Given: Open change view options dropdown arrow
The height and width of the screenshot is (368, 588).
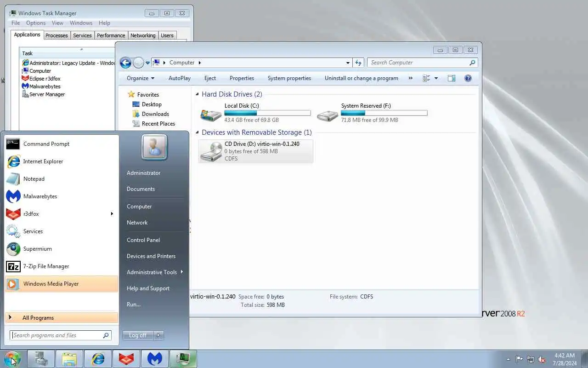Looking at the screenshot, I should click(x=436, y=78).
